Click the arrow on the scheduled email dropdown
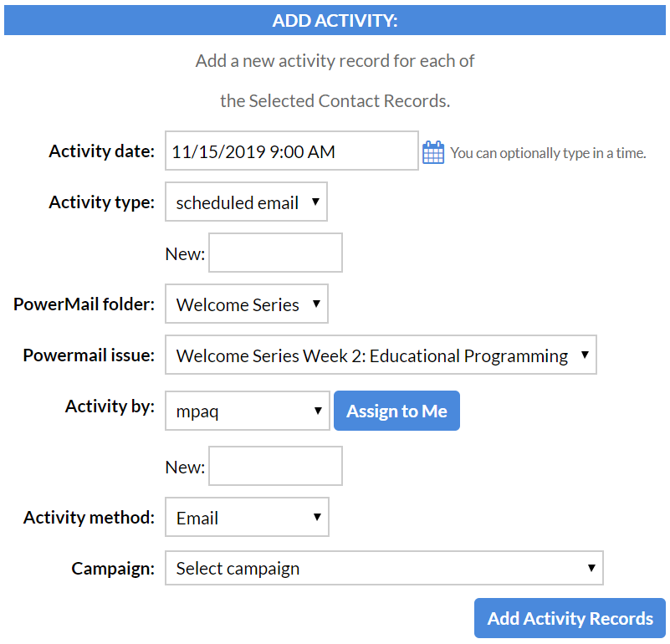 (315, 202)
